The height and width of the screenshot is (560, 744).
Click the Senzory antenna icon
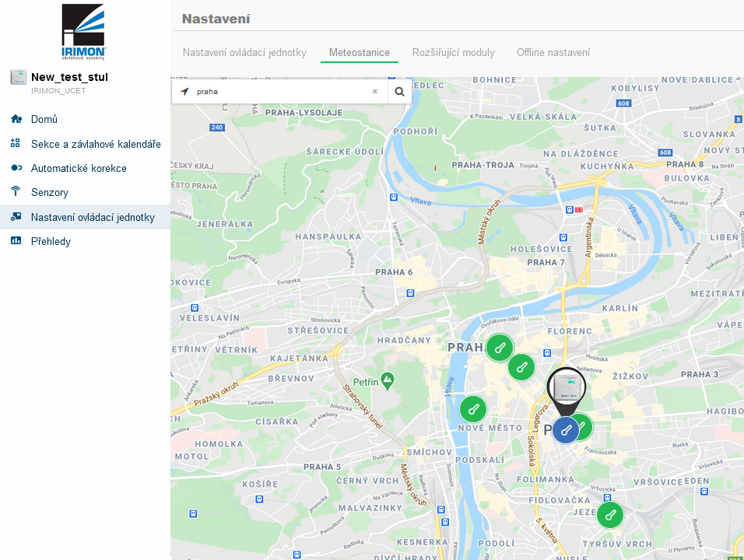click(16, 192)
